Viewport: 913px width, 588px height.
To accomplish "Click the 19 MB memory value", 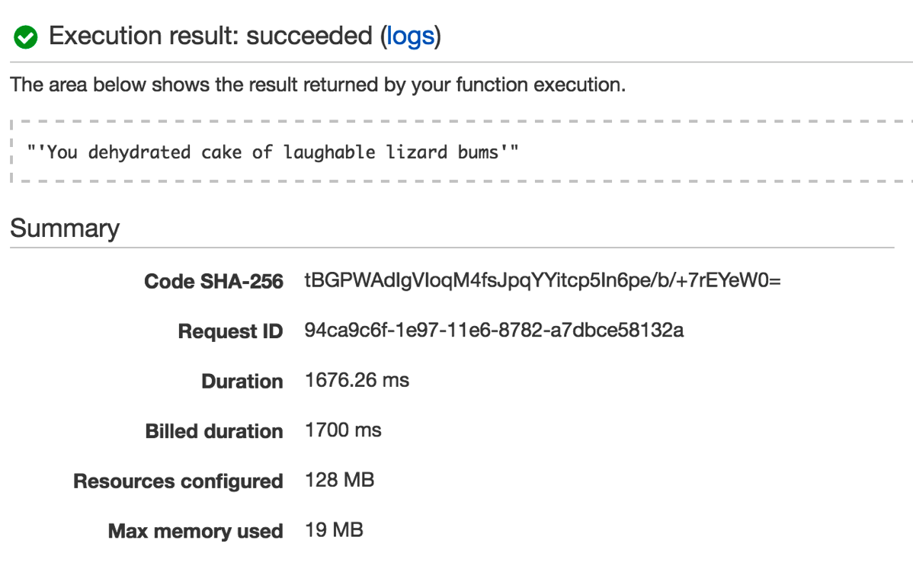I will point(334,529).
